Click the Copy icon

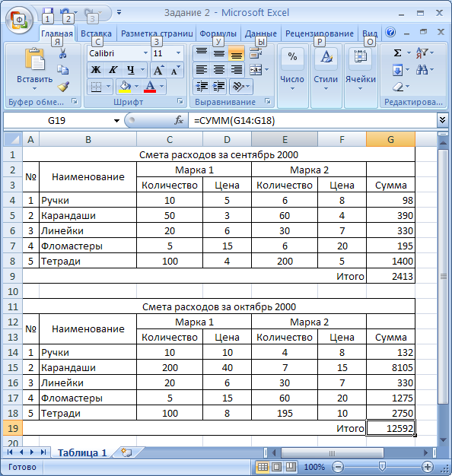(x=63, y=70)
